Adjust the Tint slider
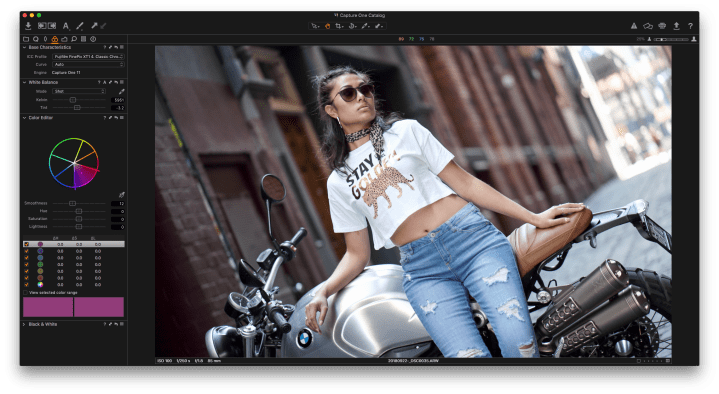Screen dimensions: 719x394 point(79,108)
